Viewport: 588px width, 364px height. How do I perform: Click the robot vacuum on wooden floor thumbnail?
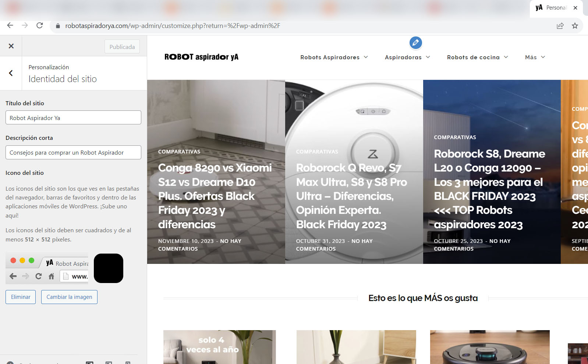click(490, 347)
